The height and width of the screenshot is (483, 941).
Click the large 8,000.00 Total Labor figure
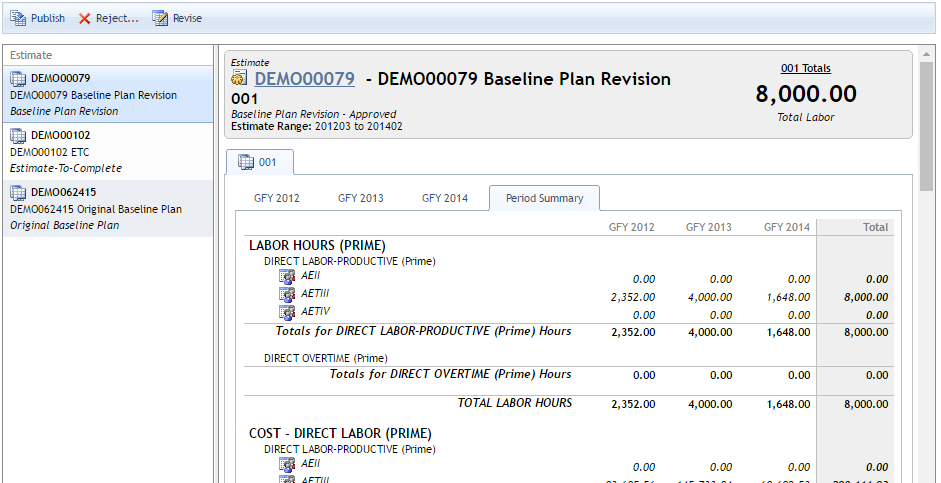point(806,94)
